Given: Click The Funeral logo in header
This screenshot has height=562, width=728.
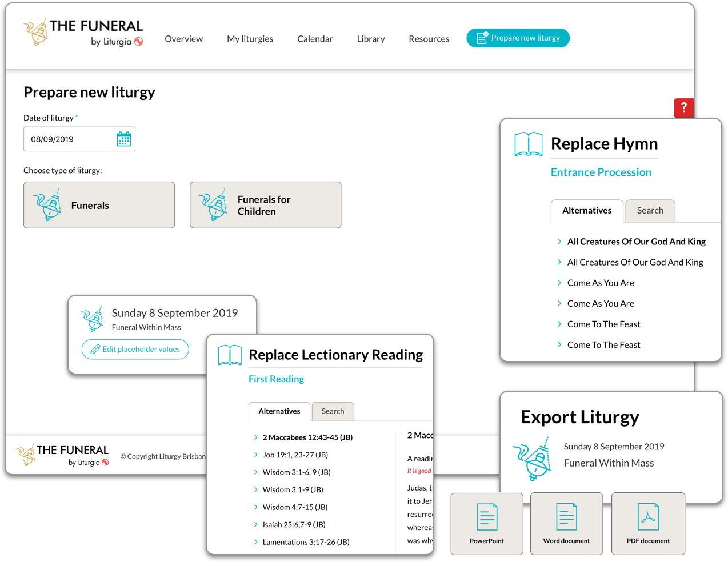Looking at the screenshot, I should pyautogui.click(x=83, y=33).
